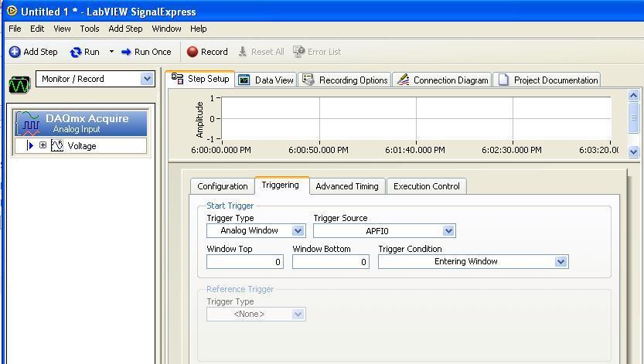Open the Monitor / Record mode dropdown
Viewport: 644px width, 364px height.
coord(147,79)
